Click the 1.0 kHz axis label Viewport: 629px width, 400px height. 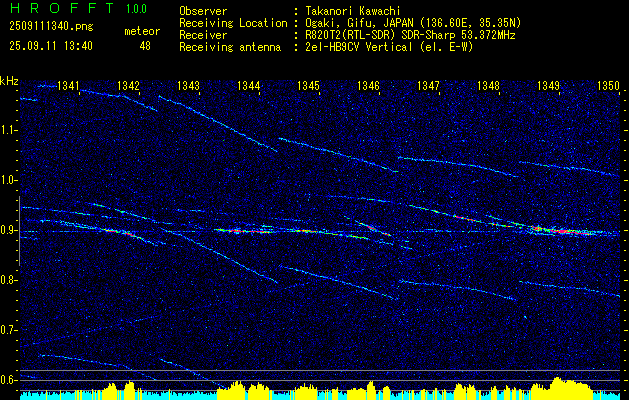coord(9,181)
